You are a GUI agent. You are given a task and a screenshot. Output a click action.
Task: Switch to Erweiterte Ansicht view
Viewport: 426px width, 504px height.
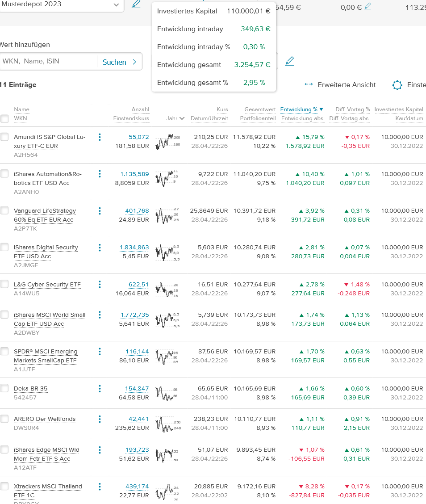(x=340, y=85)
